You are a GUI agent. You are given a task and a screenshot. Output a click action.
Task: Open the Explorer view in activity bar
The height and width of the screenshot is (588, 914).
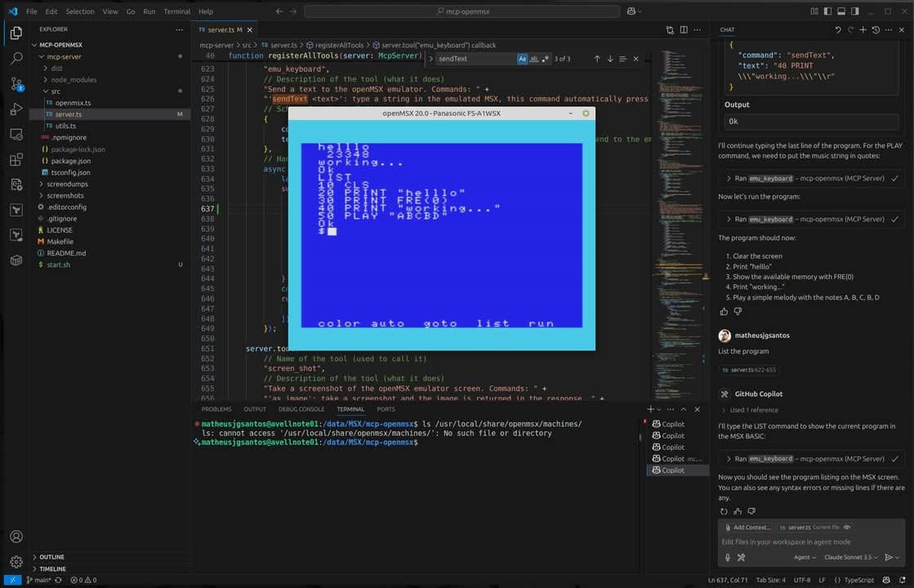pos(16,33)
